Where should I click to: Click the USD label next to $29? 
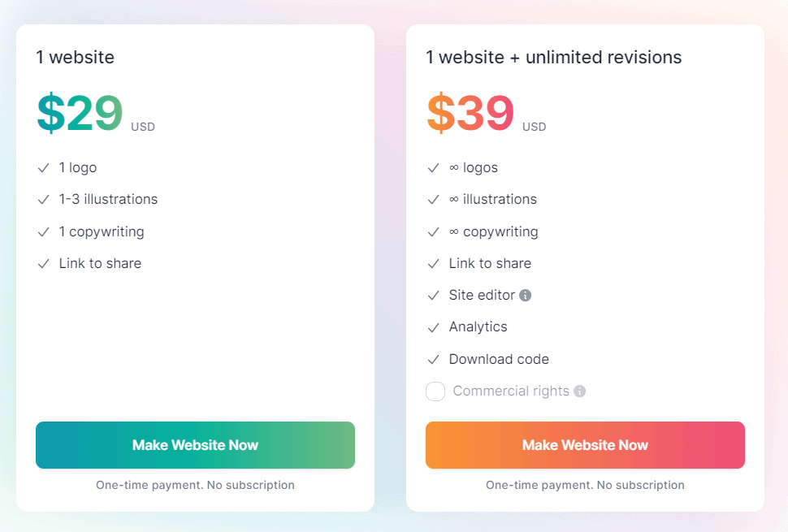coord(142,127)
